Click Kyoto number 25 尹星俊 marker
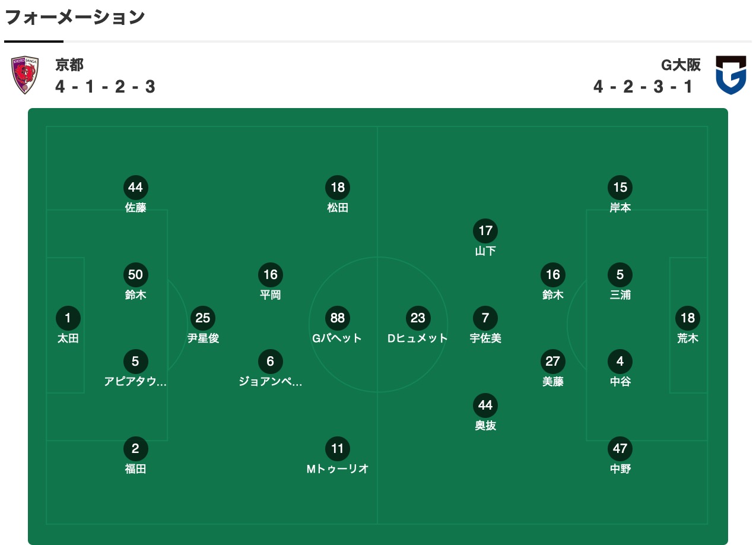The image size is (756, 545). (203, 318)
